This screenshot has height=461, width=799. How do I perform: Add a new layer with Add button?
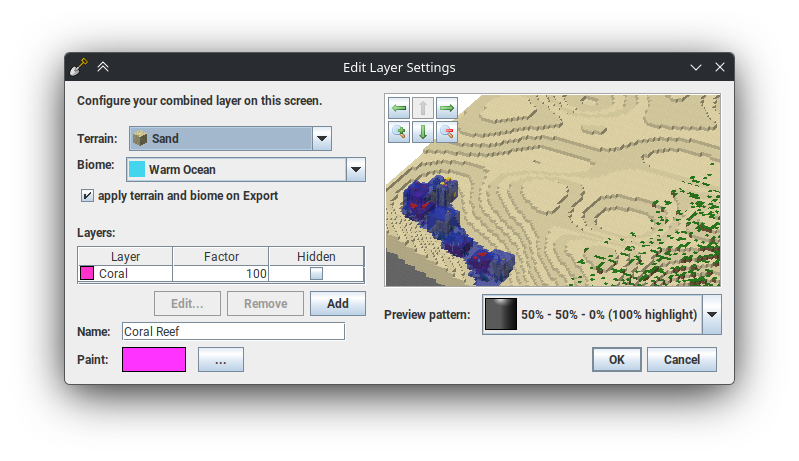tap(338, 304)
